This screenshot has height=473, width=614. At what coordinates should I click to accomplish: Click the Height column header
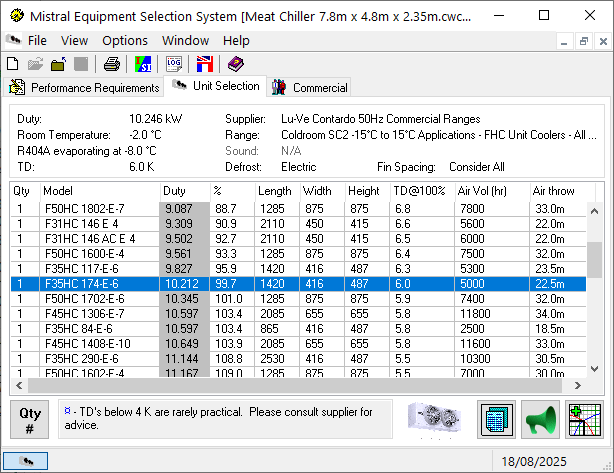pyautogui.click(x=367, y=191)
